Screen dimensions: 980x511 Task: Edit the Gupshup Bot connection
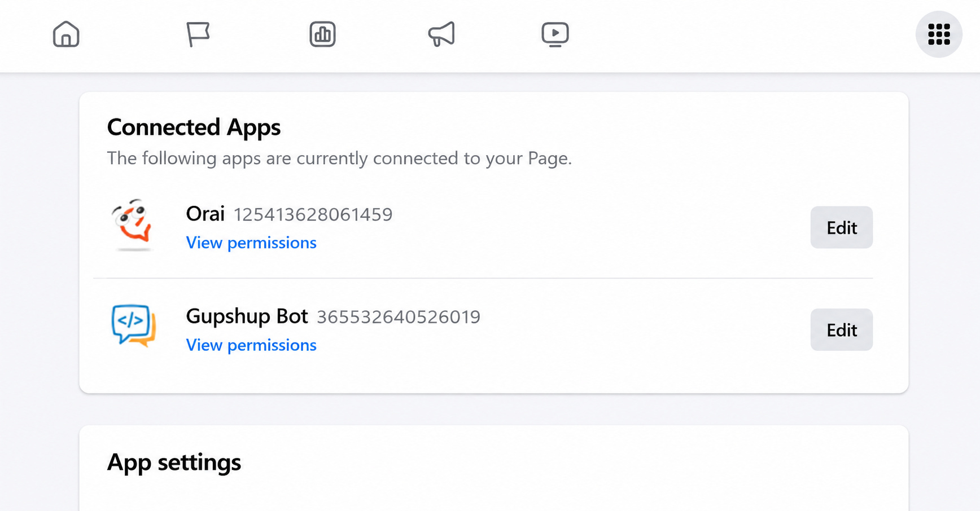pos(842,330)
